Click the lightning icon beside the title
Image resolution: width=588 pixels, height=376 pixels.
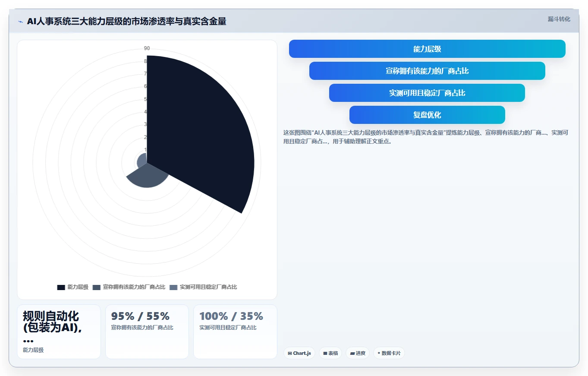tap(21, 22)
